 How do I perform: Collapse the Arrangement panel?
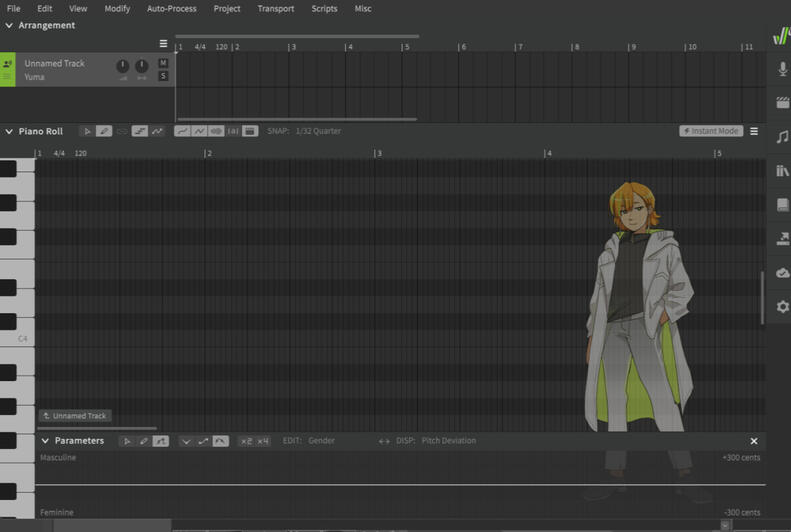pyautogui.click(x=9, y=25)
